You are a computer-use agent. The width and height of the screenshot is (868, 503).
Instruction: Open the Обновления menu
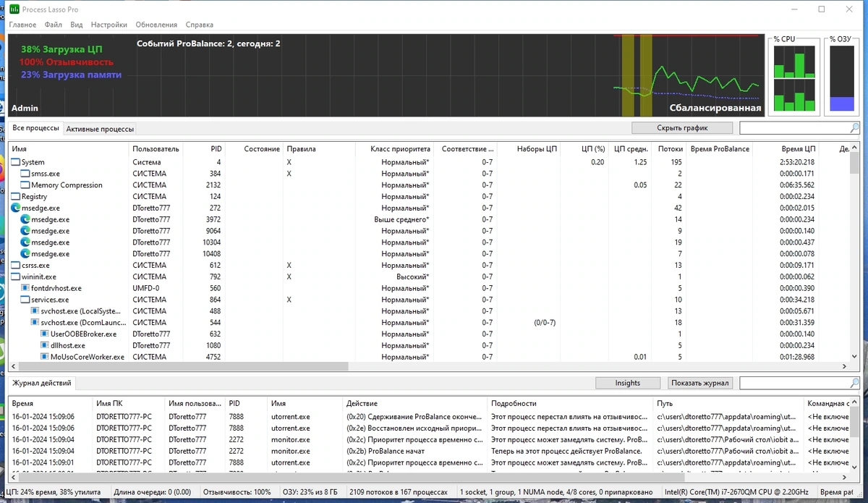[156, 25]
